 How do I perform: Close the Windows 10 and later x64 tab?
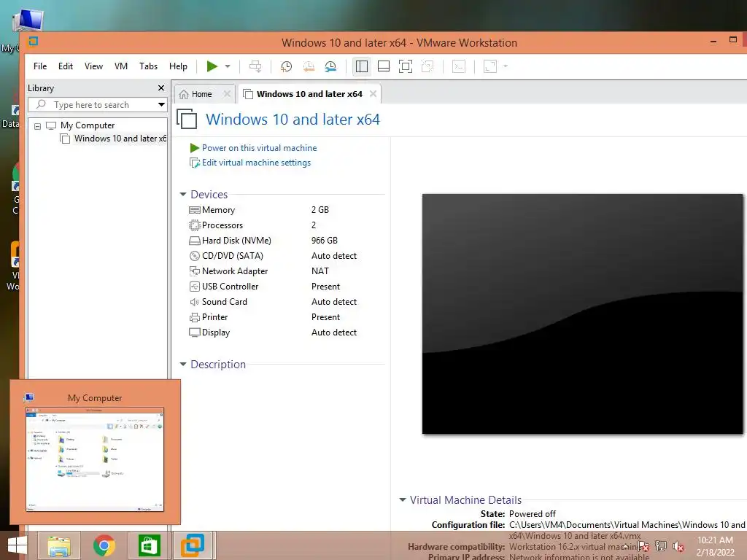point(373,94)
